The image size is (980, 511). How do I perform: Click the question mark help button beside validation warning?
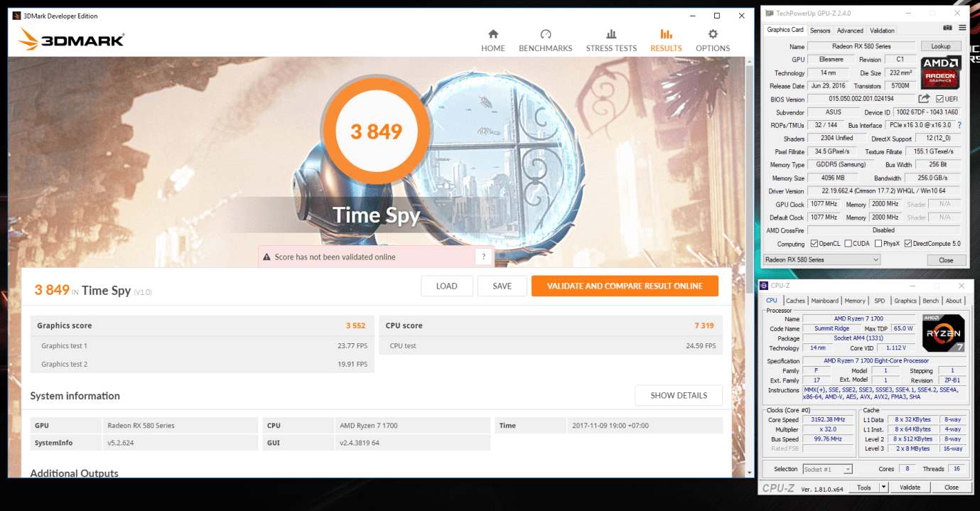pos(484,257)
